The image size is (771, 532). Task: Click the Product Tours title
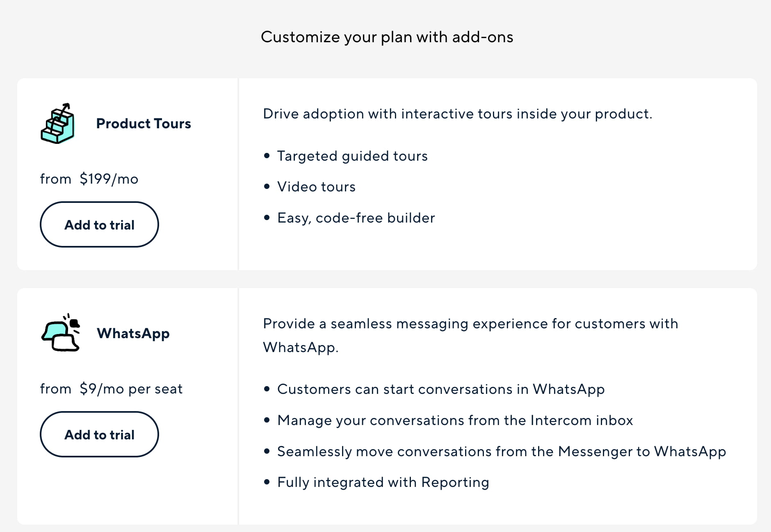144,123
